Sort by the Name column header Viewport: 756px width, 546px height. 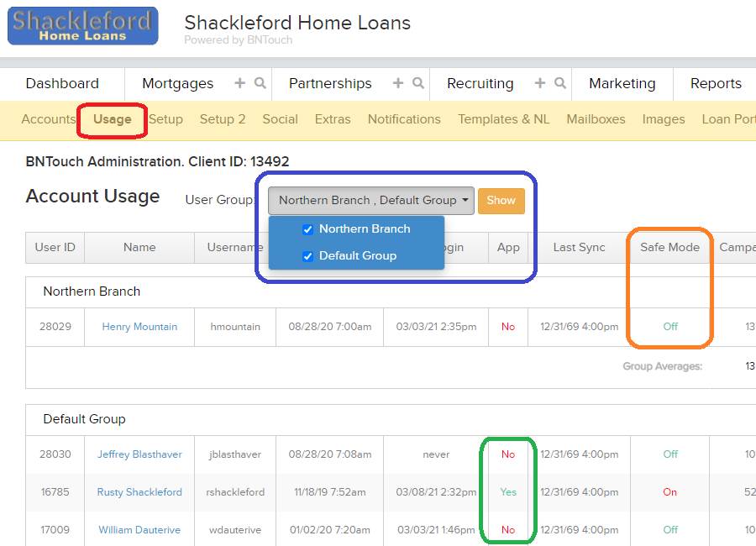139,248
